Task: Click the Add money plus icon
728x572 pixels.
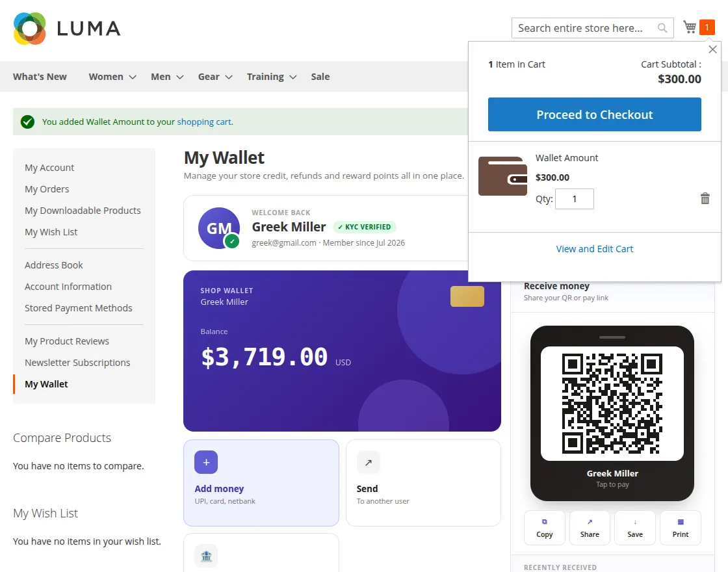Action: pos(206,462)
